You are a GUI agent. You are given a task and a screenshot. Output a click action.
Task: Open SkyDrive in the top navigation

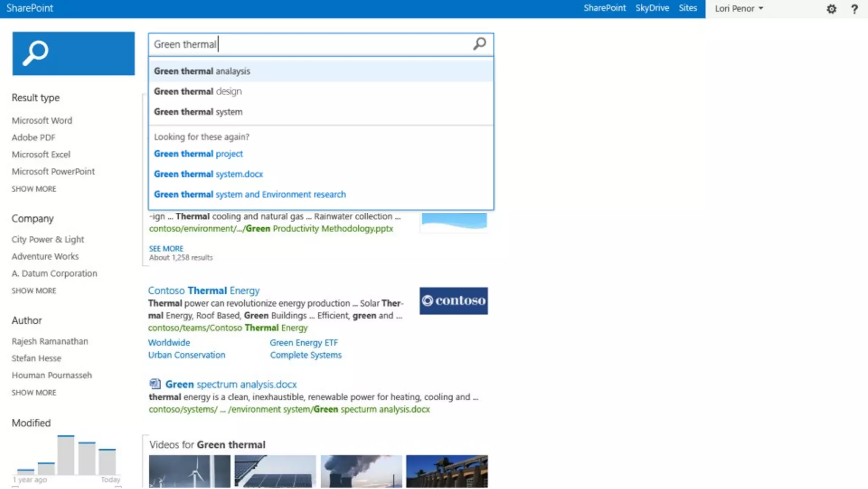(x=652, y=8)
